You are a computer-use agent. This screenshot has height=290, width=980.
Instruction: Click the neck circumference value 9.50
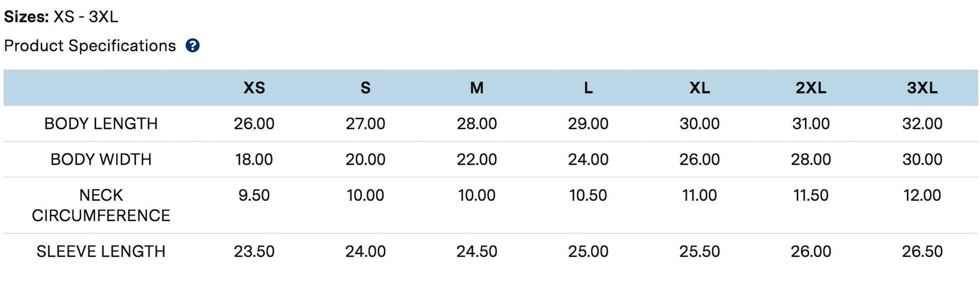tap(254, 195)
